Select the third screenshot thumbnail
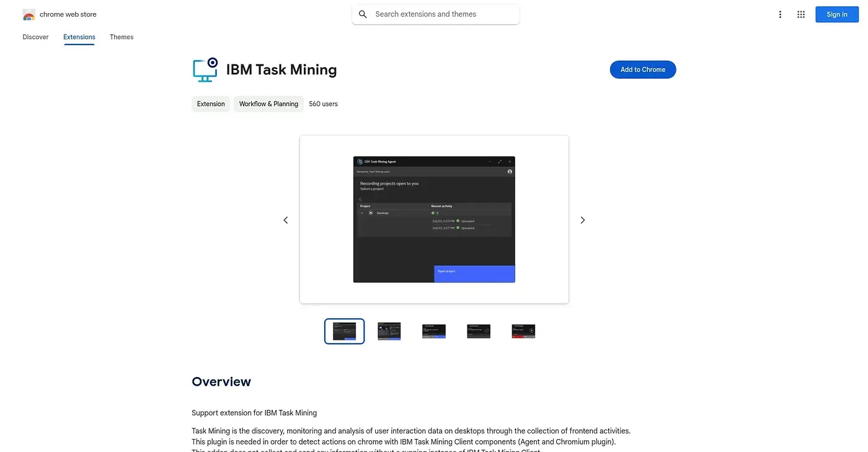Screen dimensions: 868x452 [x=434, y=331]
